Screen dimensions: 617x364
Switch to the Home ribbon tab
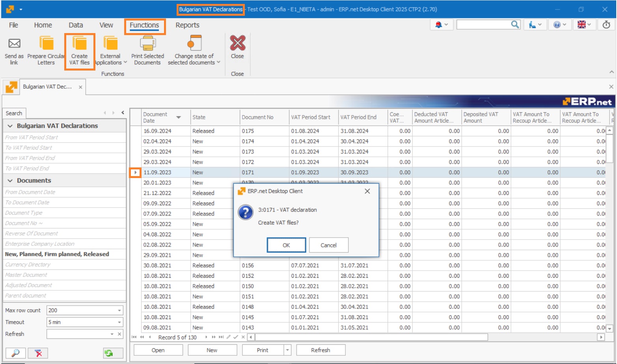(43, 25)
